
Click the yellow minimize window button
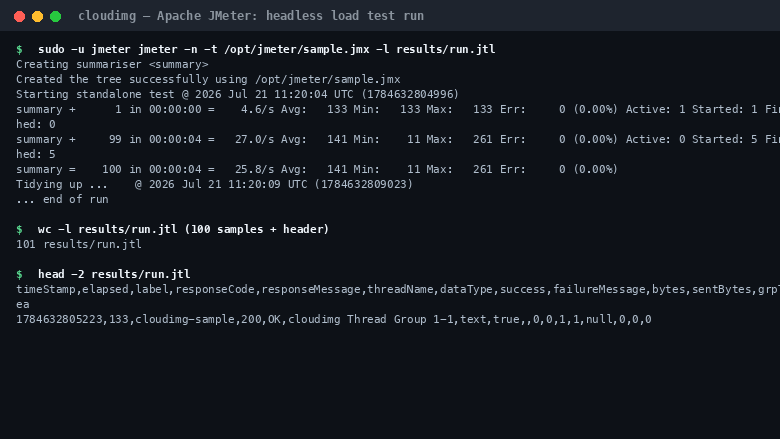pyautogui.click(x=37, y=16)
